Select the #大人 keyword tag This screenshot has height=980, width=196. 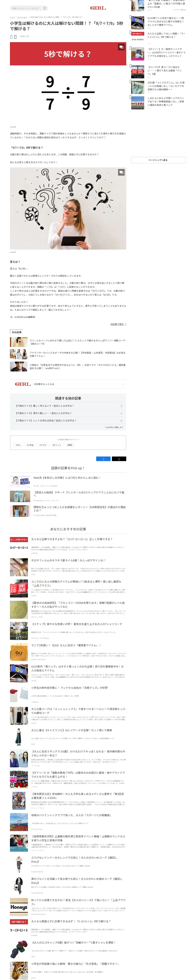[18, 445]
